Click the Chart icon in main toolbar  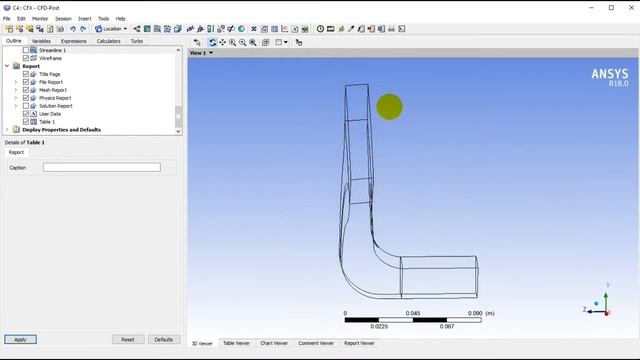pos(284,29)
